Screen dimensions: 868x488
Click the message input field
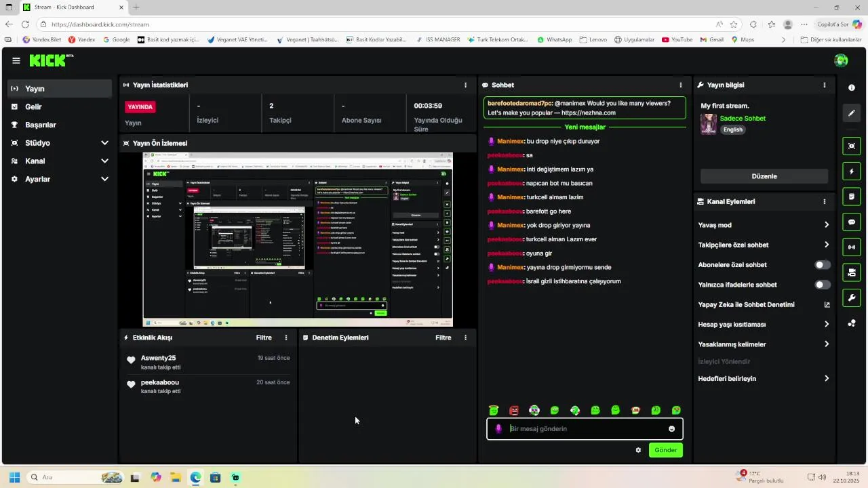click(x=585, y=428)
